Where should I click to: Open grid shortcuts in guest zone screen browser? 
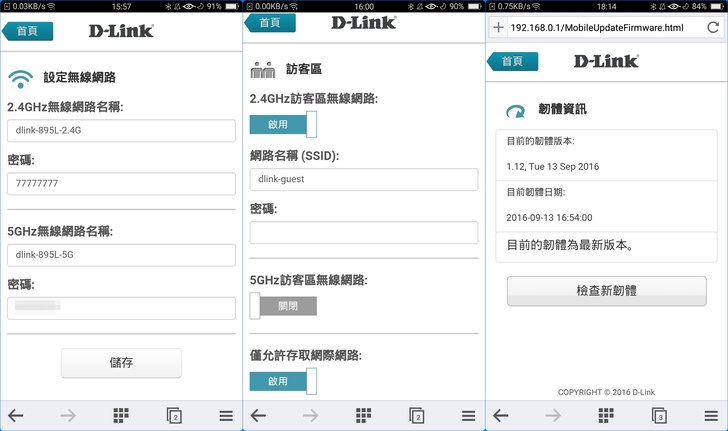point(363,415)
